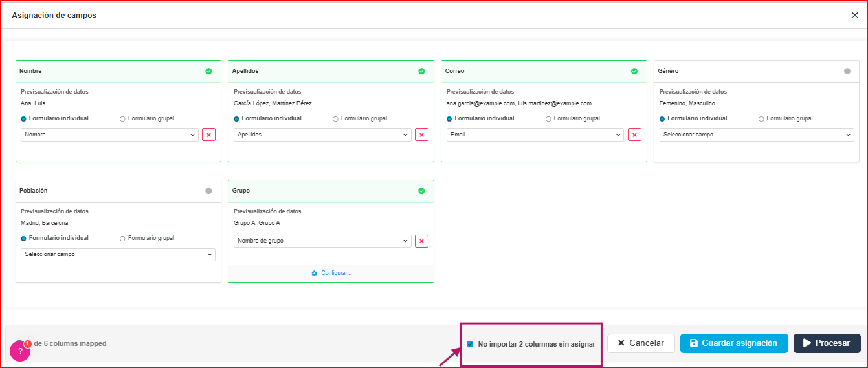Image resolution: width=868 pixels, height=368 pixels.
Task: Click the green check on Correo card
Action: (634, 71)
